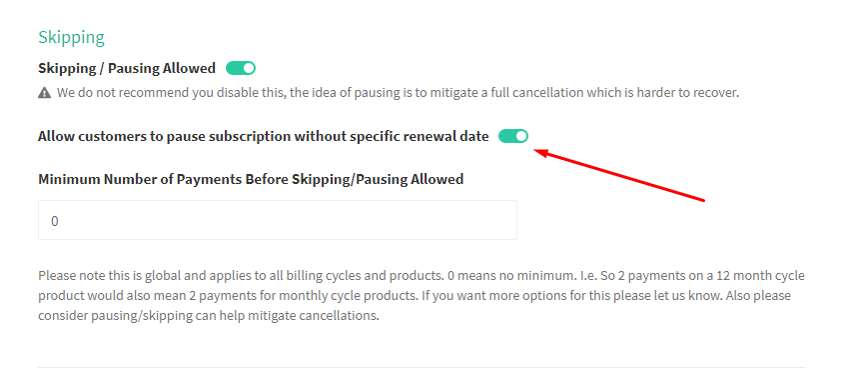The width and height of the screenshot is (868, 374).
Task: Disable the Skipping / Pausing Allowed toggle
Action: pyautogui.click(x=241, y=68)
